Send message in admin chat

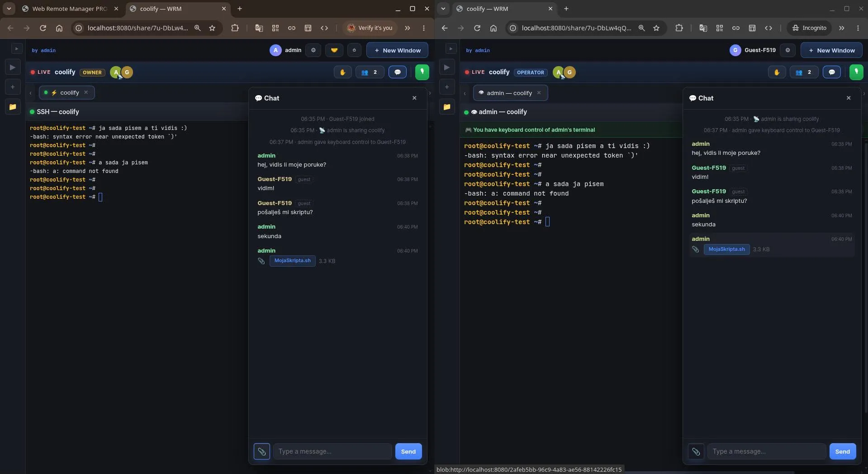click(408, 451)
